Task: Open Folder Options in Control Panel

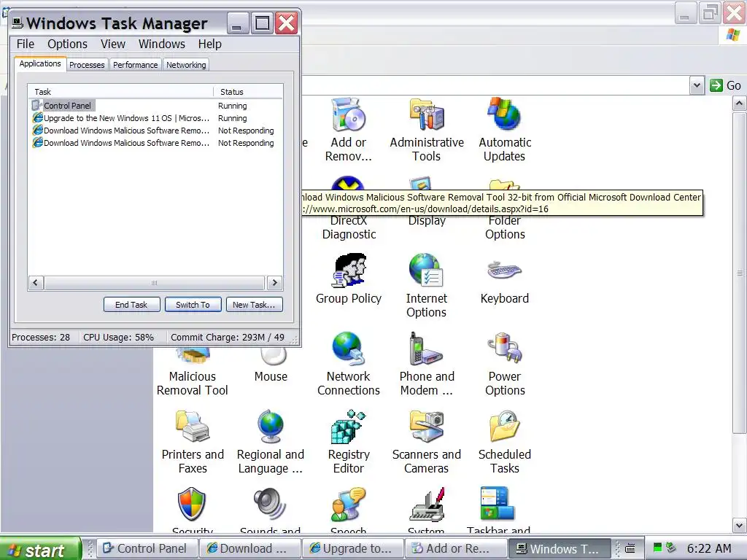Action: coord(505,227)
